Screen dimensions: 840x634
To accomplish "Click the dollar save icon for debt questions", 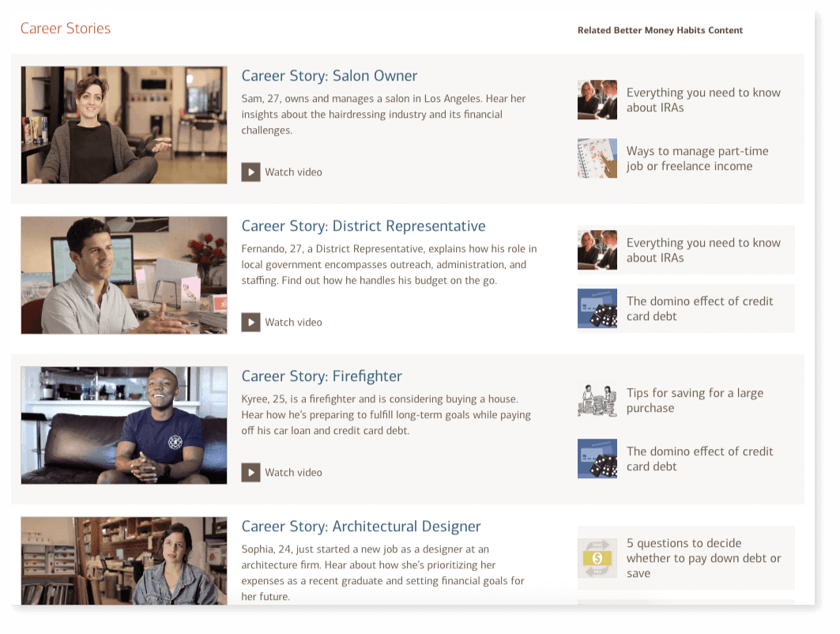I will pos(597,558).
